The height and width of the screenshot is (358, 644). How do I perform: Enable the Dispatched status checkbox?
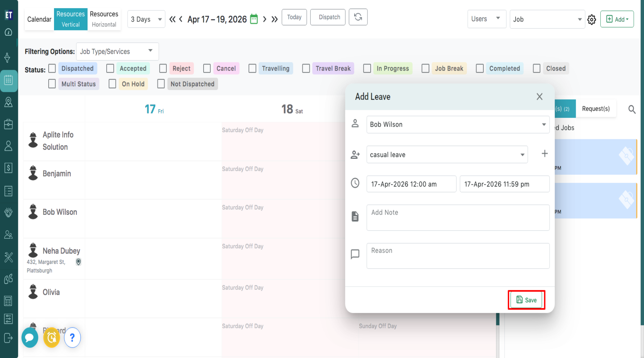(52, 68)
